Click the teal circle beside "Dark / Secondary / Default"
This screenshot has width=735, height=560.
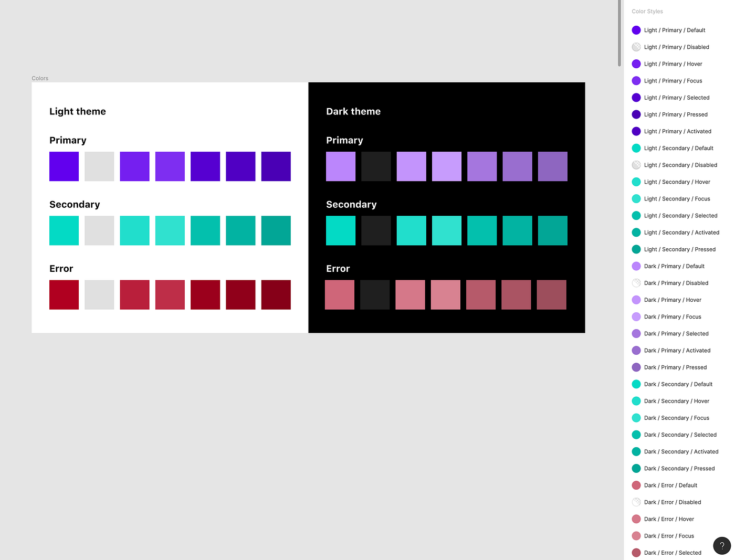coord(636,384)
